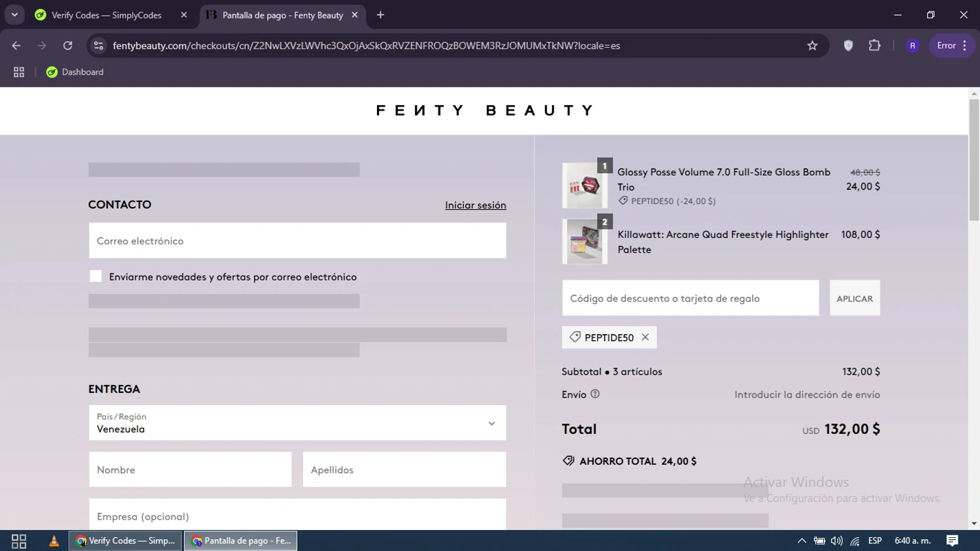Open the battery status tray icon
980x551 pixels.
pos(819,541)
